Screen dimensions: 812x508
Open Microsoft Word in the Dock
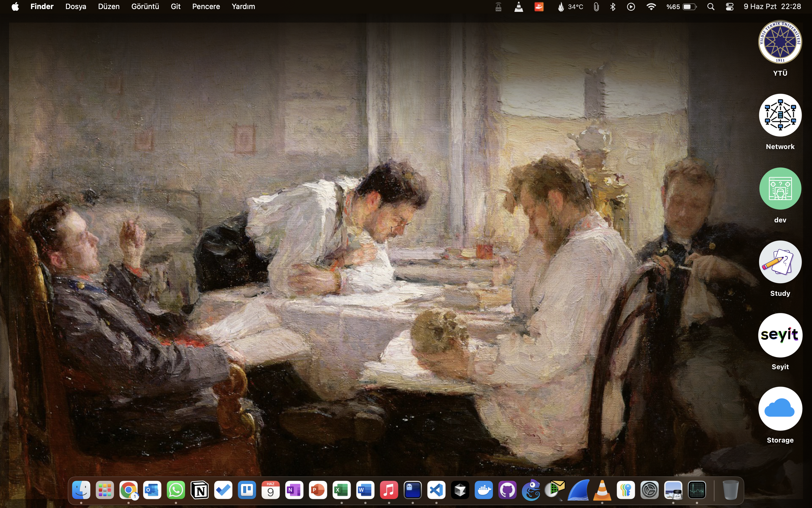(365, 490)
